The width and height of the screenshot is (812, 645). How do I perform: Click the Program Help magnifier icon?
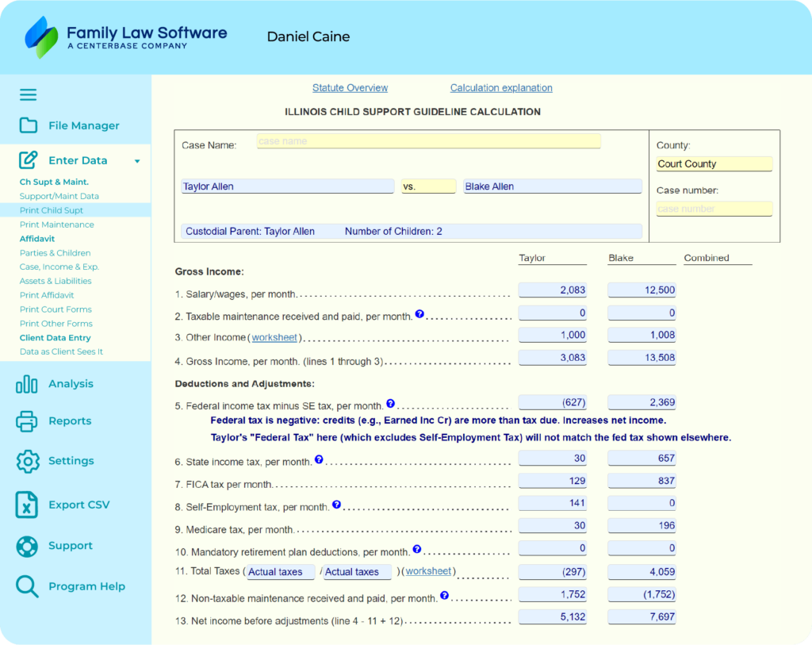coord(27,586)
